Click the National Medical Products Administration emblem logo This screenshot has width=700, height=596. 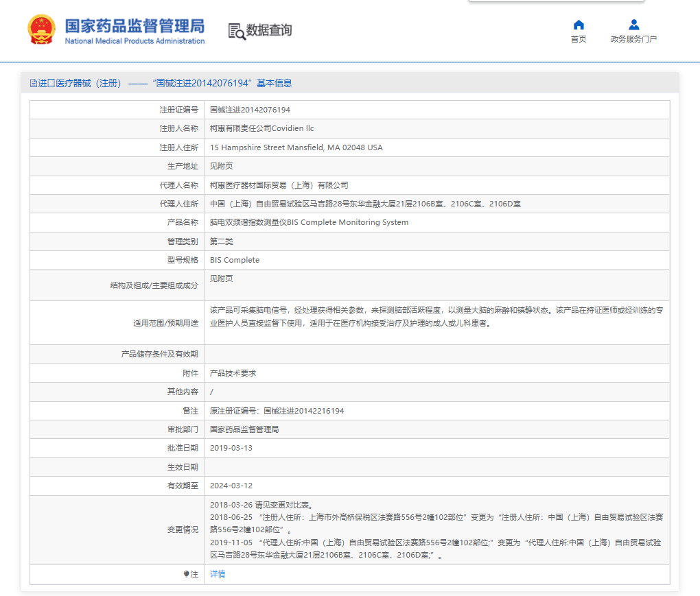40,28
